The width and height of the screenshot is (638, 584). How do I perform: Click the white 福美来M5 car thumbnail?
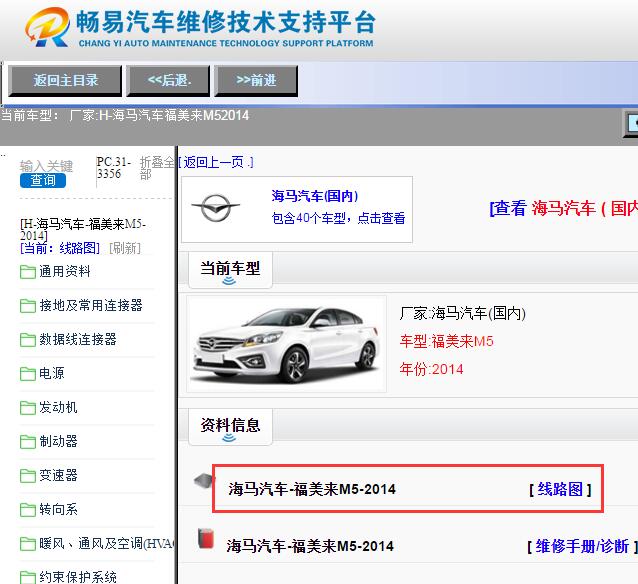click(286, 344)
